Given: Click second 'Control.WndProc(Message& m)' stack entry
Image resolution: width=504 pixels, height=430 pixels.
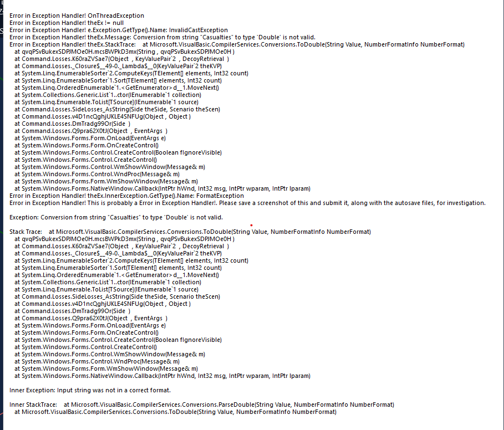Looking at the screenshot, I should (x=96, y=362).
